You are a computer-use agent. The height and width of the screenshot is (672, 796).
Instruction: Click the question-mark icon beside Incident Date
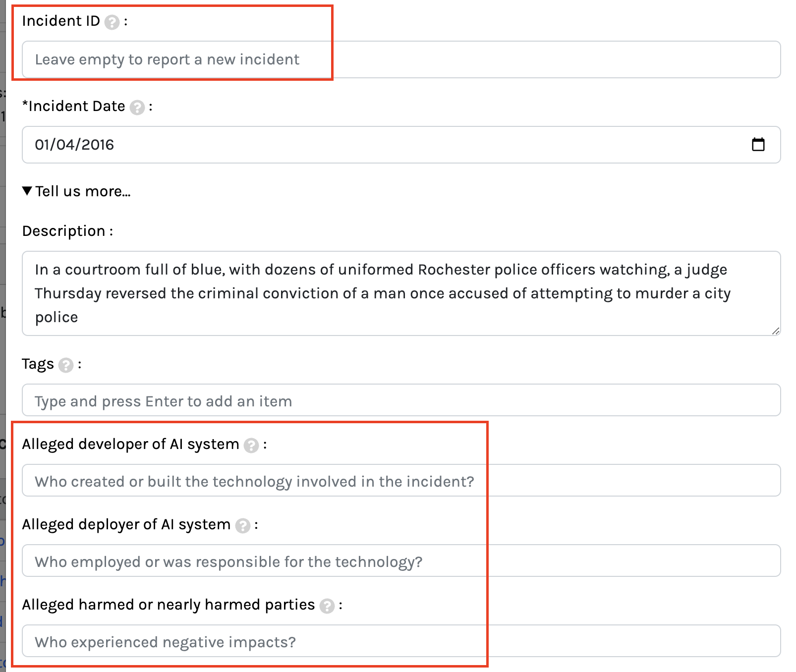(x=136, y=106)
